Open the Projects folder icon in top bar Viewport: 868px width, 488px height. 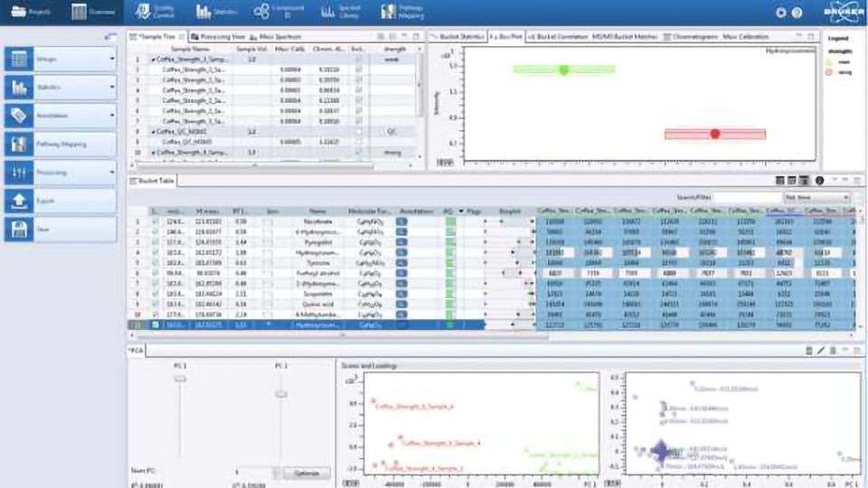(x=19, y=11)
